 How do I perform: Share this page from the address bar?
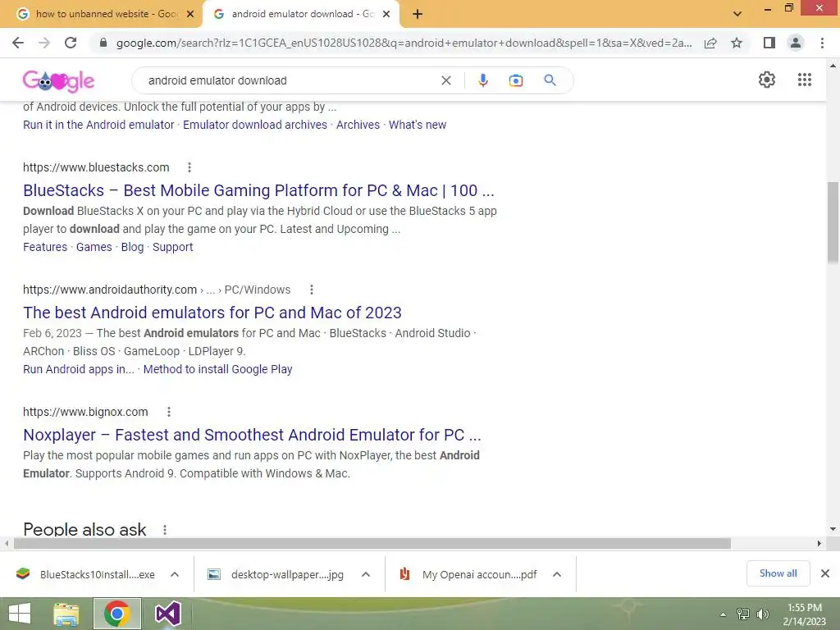[710, 43]
